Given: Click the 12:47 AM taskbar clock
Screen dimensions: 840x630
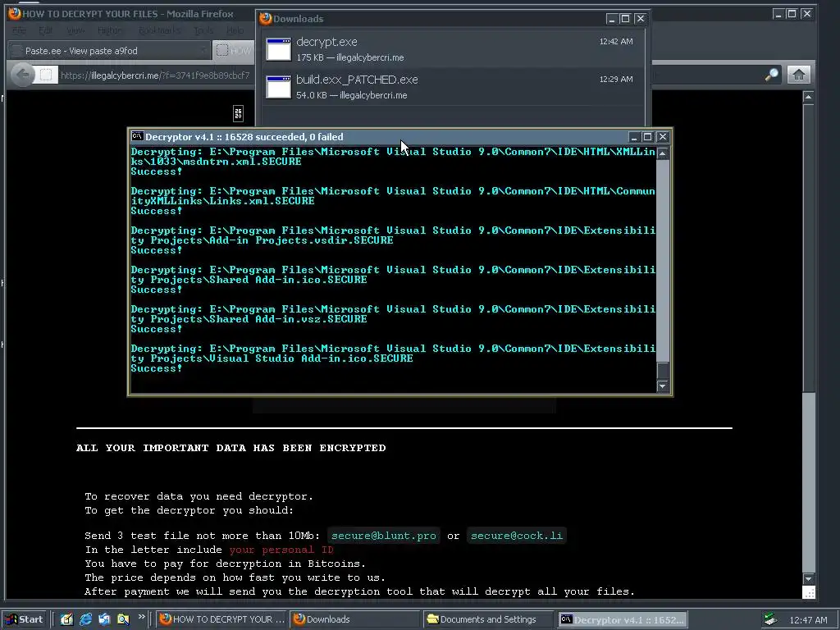Looking at the screenshot, I should [808, 620].
